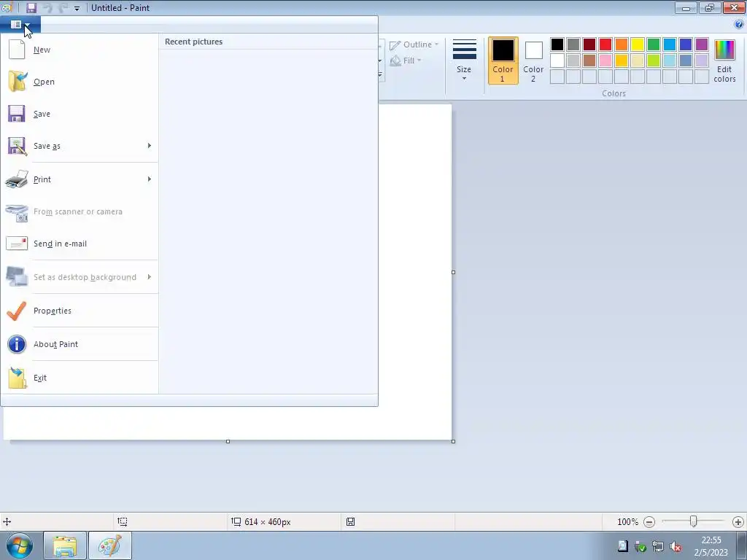Click the Send in e-mail envelope icon

[17, 244]
